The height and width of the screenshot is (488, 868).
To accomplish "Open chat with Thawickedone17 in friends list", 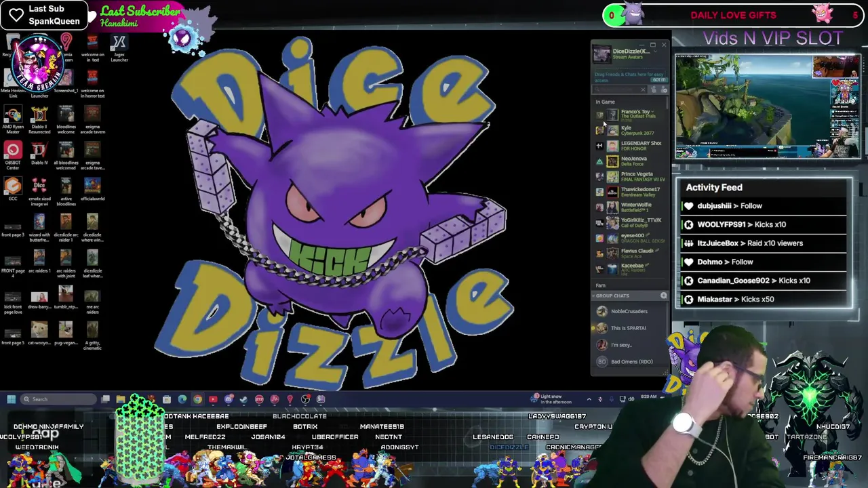I will [x=631, y=192].
